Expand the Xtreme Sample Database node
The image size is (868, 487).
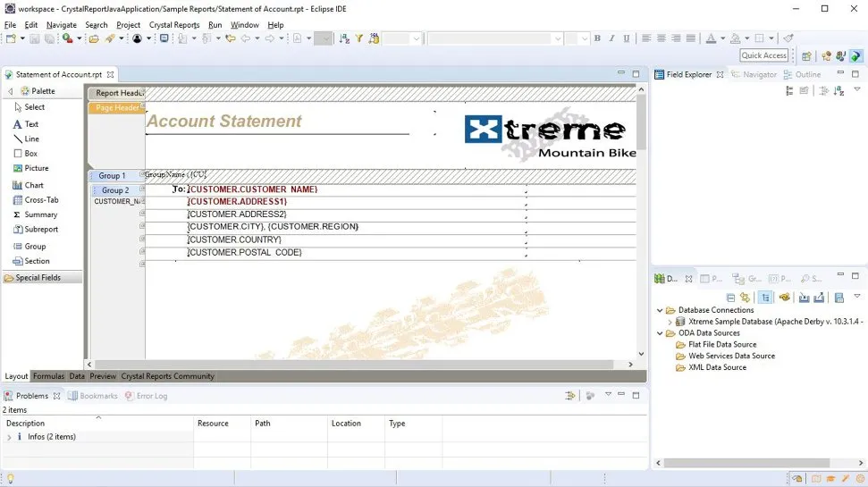click(670, 322)
